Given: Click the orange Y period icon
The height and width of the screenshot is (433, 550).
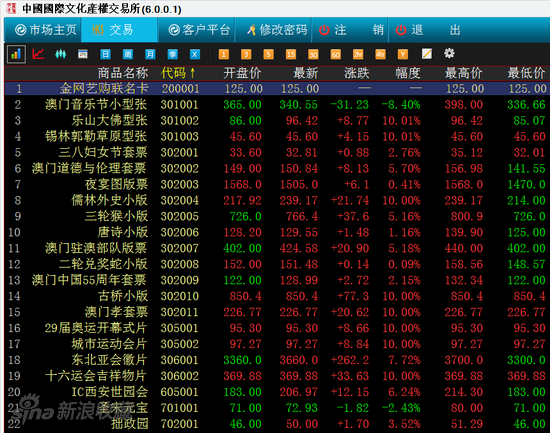Looking at the screenshot, I should (403, 54).
